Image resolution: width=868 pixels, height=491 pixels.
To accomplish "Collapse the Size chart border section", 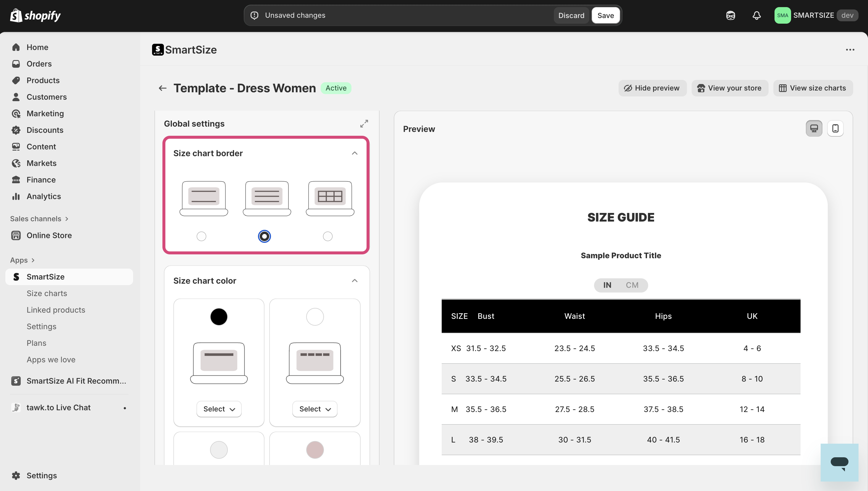I will tap(354, 154).
